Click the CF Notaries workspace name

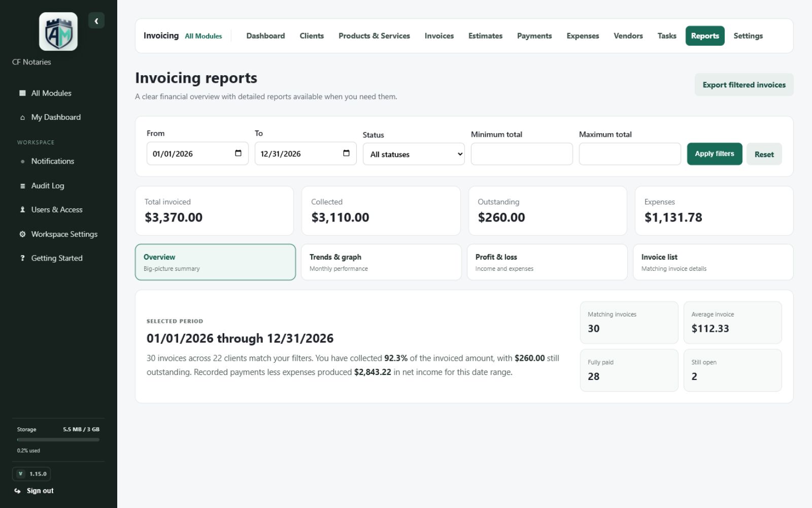[x=31, y=62]
